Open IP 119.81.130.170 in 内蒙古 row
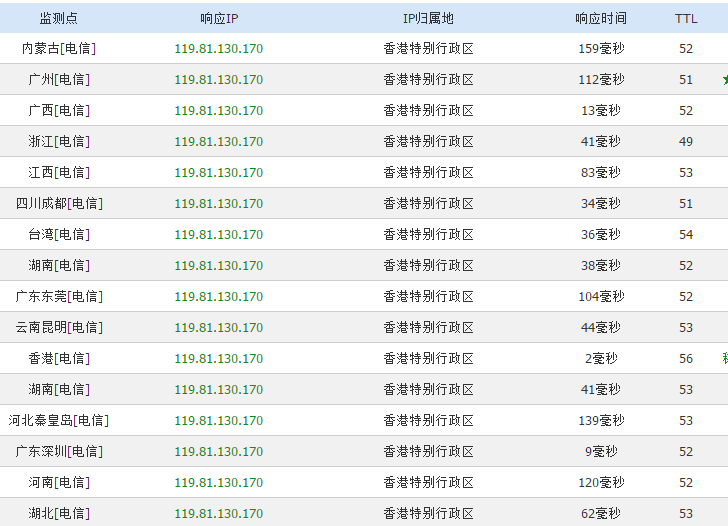This screenshot has width=728, height=526. (219, 49)
